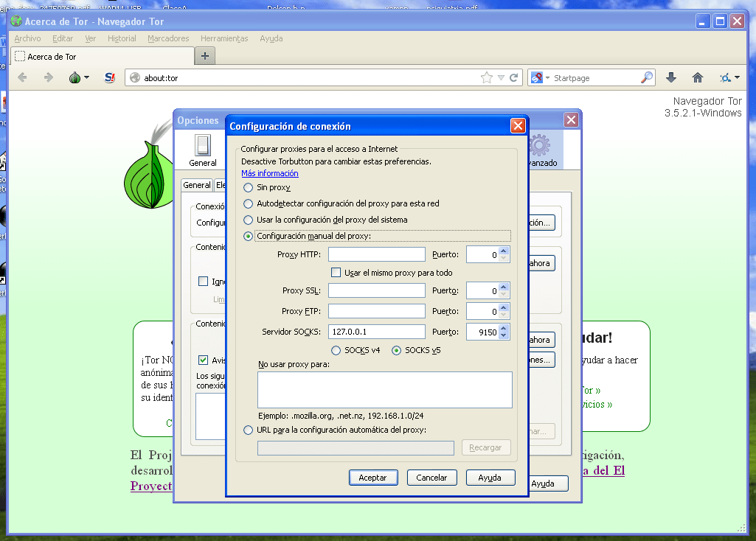756x541 pixels.
Task: Close the Configuración de conexión dialog
Action: coord(518,126)
